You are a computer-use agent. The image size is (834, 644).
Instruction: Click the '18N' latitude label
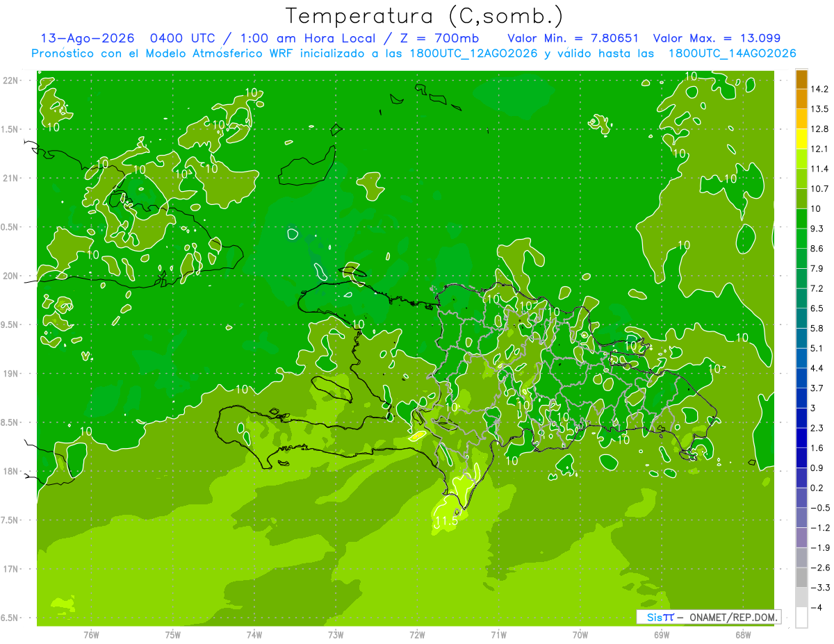pyautogui.click(x=10, y=471)
